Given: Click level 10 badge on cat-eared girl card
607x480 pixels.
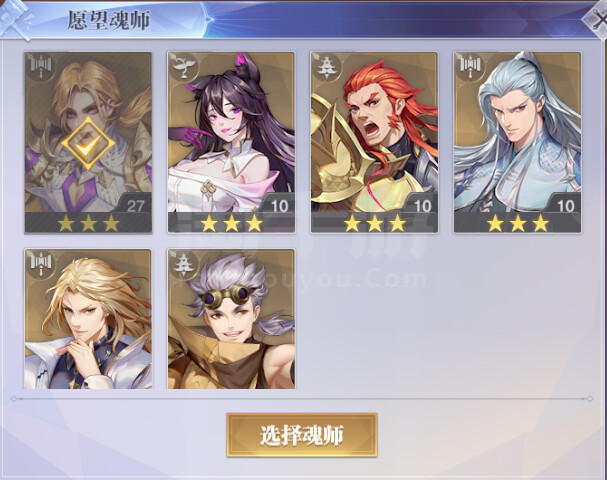Looking at the screenshot, I should pos(278,205).
